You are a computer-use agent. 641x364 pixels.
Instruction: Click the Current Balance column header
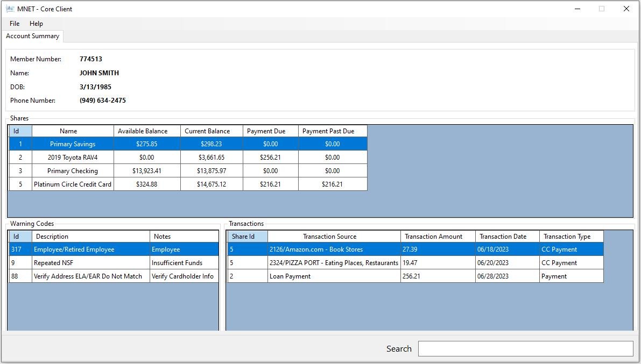pyautogui.click(x=212, y=131)
